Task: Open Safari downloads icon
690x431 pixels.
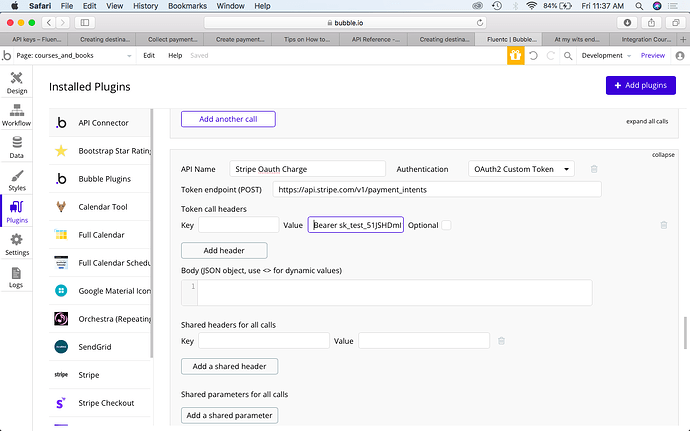Action: click(x=628, y=22)
